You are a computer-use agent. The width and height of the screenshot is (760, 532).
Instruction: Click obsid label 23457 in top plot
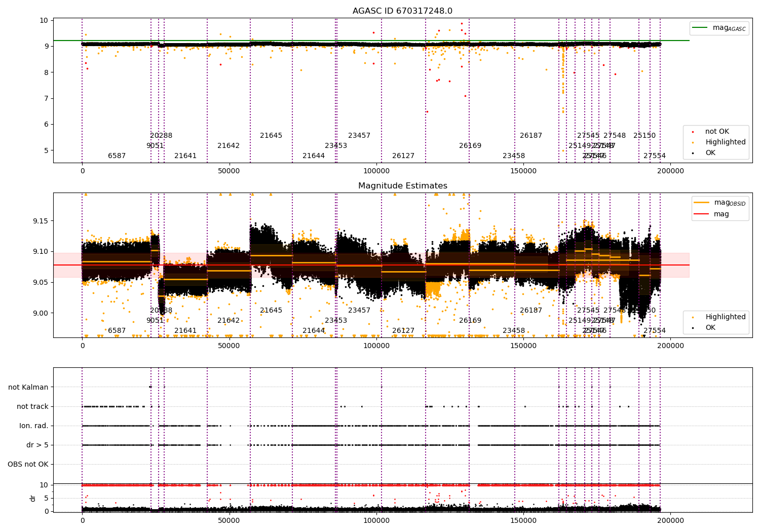(359, 136)
